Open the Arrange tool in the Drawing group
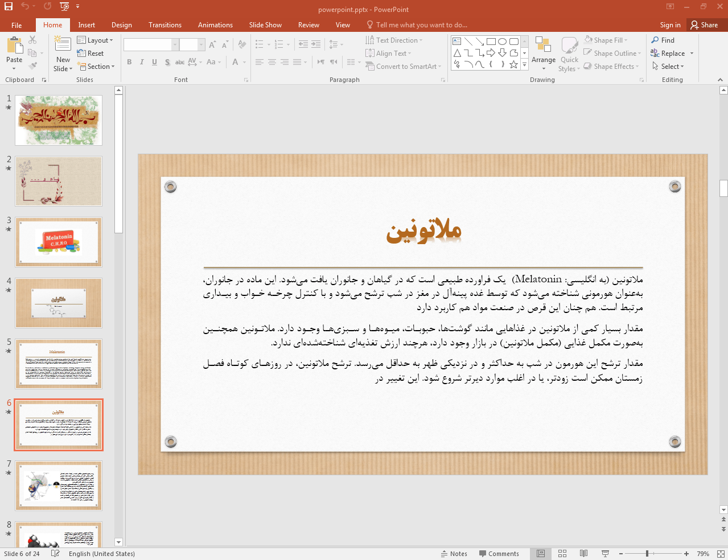The height and width of the screenshot is (560, 728). point(543,52)
